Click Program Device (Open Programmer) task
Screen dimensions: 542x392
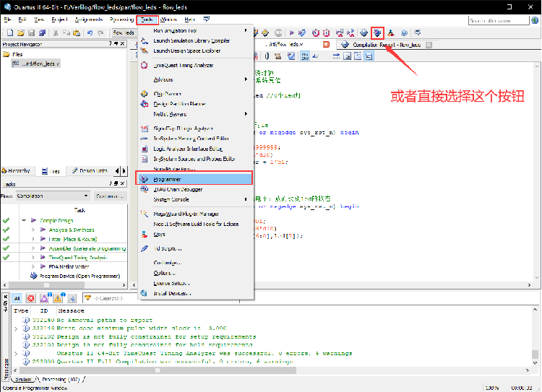tap(79, 276)
